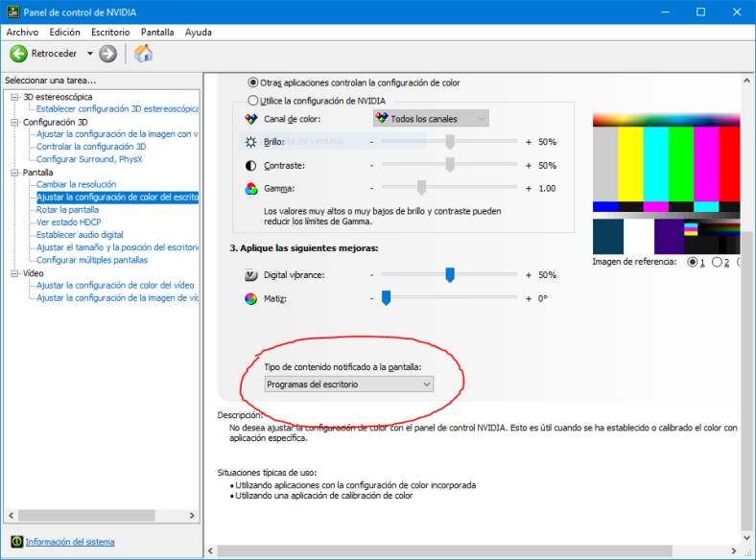756x560 pixels.
Task: Open the Edición menu
Action: [64, 32]
